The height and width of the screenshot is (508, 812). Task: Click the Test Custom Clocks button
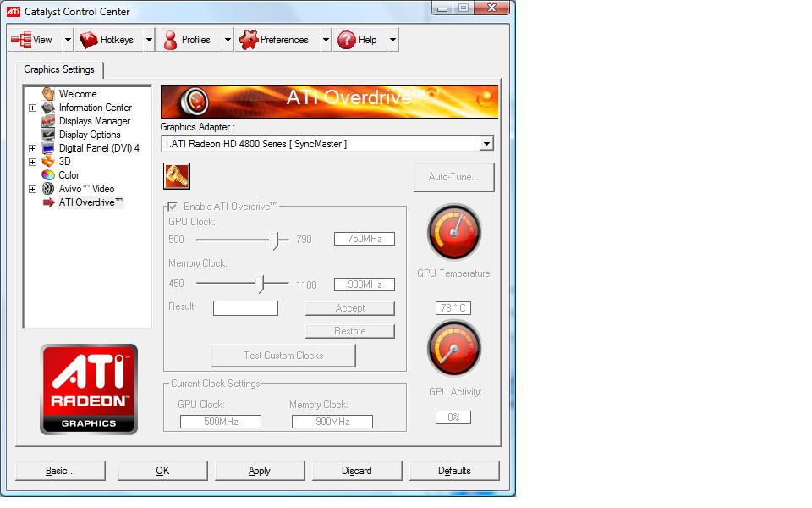[283, 356]
